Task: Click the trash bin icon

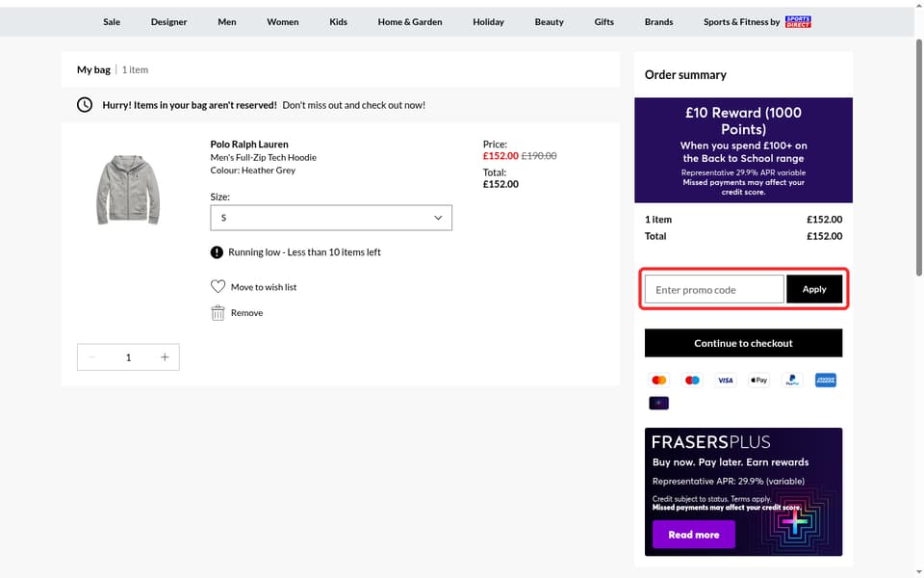Action: (218, 312)
